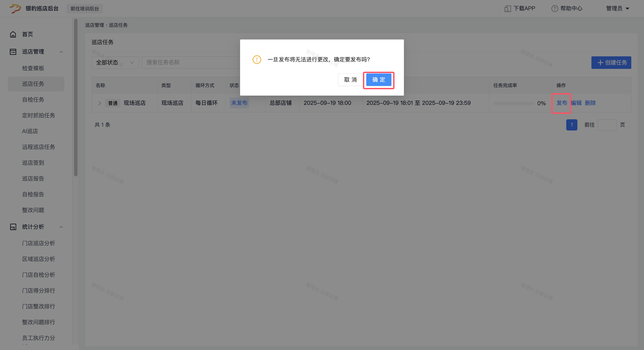
Task: Click the home icon beside 首页
Action: tap(13, 34)
